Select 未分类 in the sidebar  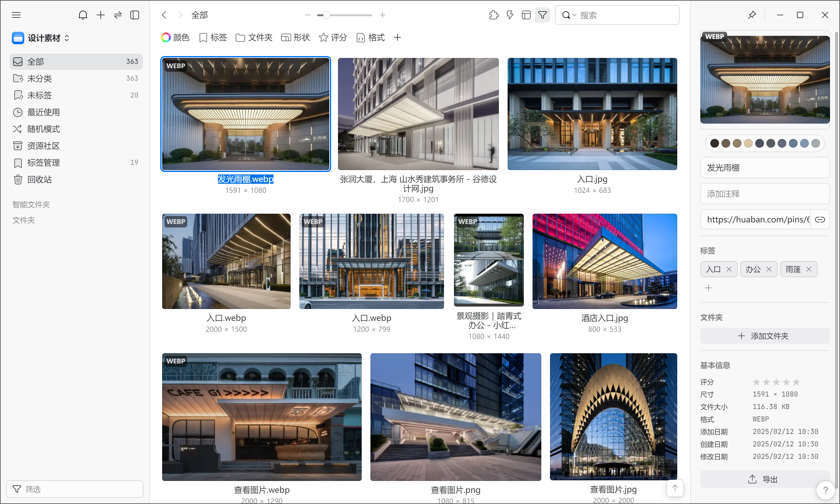pyautogui.click(x=39, y=78)
